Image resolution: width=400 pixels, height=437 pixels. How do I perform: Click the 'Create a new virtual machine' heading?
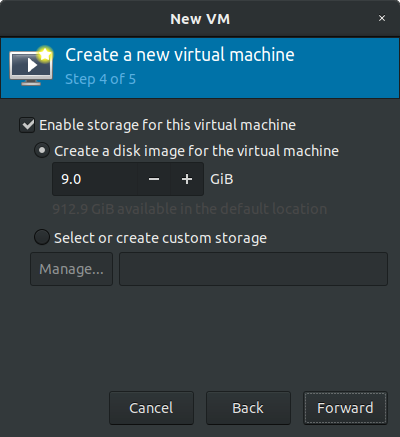point(180,55)
